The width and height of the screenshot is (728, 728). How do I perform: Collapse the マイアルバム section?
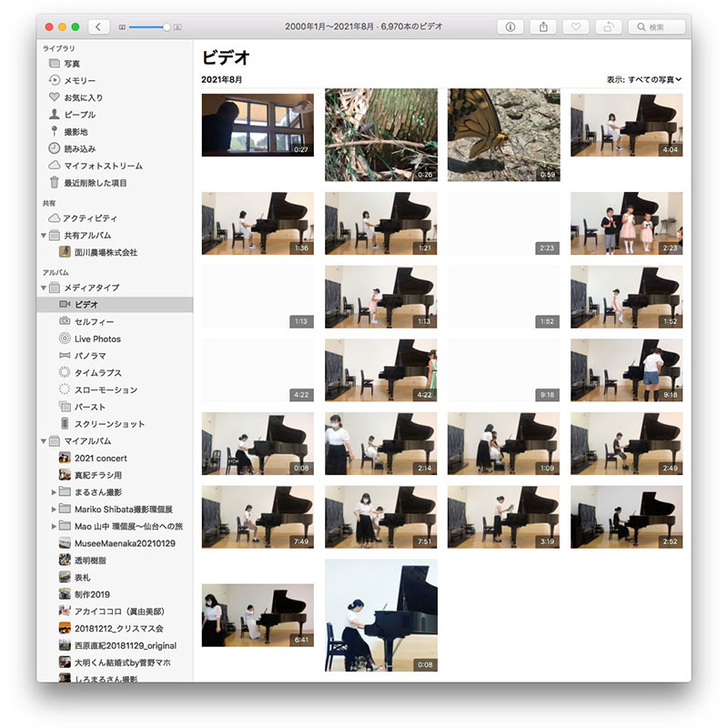pyautogui.click(x=44, y=441)
